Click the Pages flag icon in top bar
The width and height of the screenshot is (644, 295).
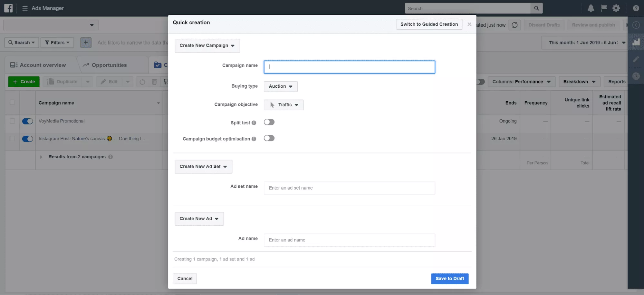click(604, 8)
